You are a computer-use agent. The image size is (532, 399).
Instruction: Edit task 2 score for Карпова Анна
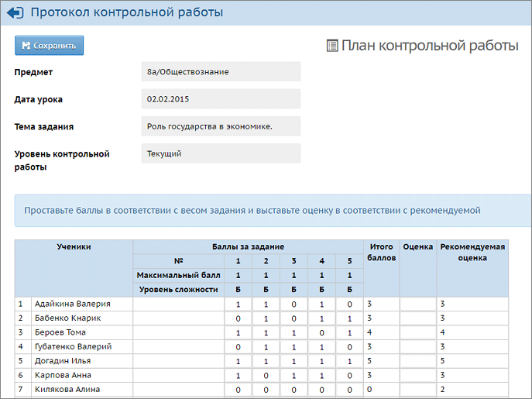(x=266, y=375)
